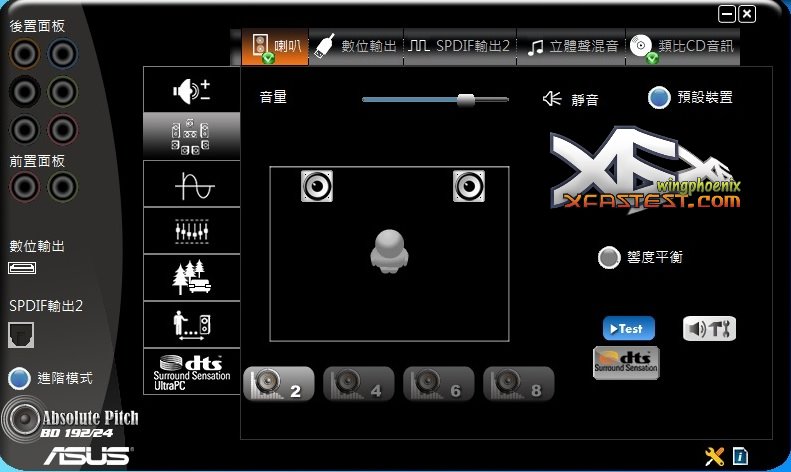Screen dimensions: 791x472
Task: Click the green rear panel jack
Action: click(x=63, y=92)
